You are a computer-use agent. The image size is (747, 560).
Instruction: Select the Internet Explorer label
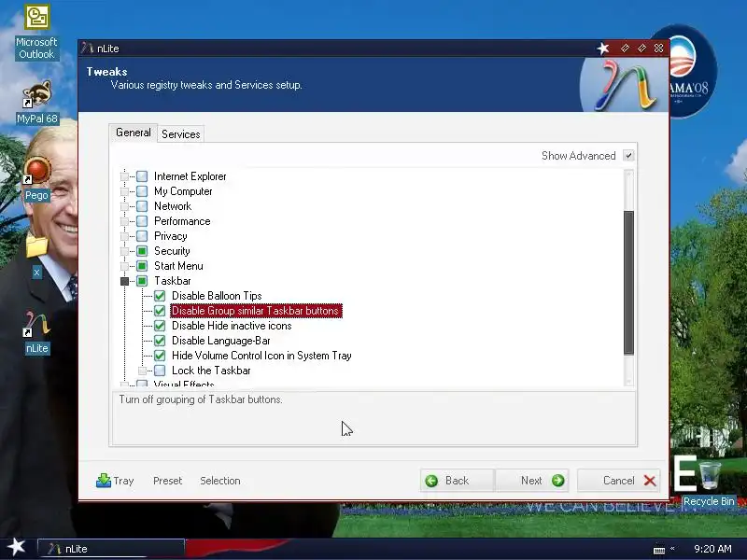190,176
